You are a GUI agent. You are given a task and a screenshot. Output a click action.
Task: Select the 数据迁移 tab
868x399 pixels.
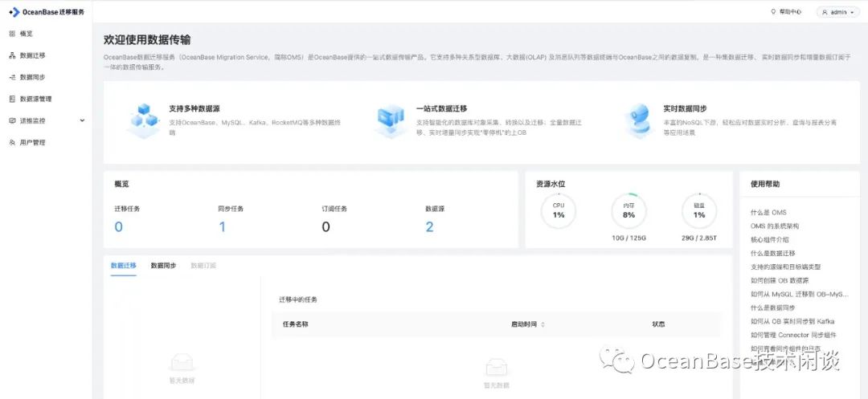(124, 266)
